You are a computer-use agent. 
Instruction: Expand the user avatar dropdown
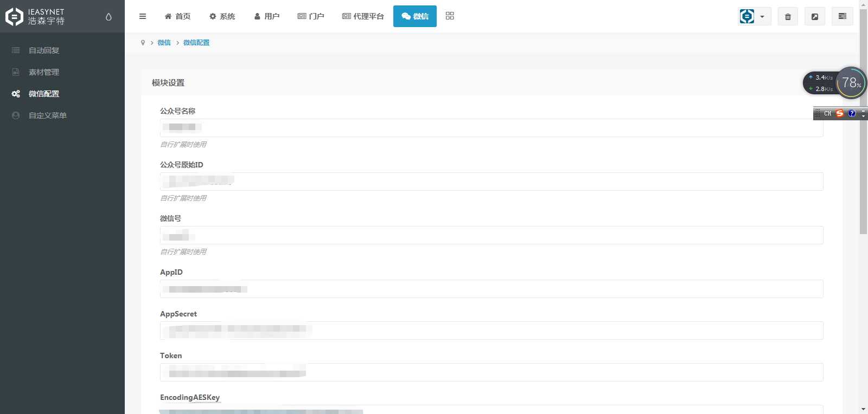click(x=755, y=17)
